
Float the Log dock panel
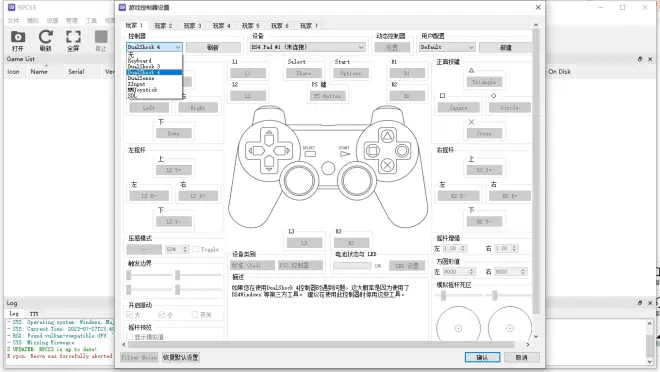(x=640, y=303)
